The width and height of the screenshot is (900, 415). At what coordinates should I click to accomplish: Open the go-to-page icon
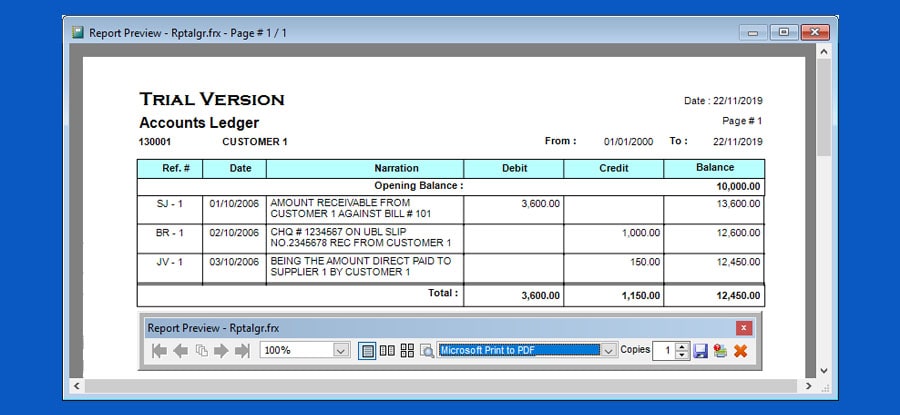pyautogui.click(x=201, y=351)
